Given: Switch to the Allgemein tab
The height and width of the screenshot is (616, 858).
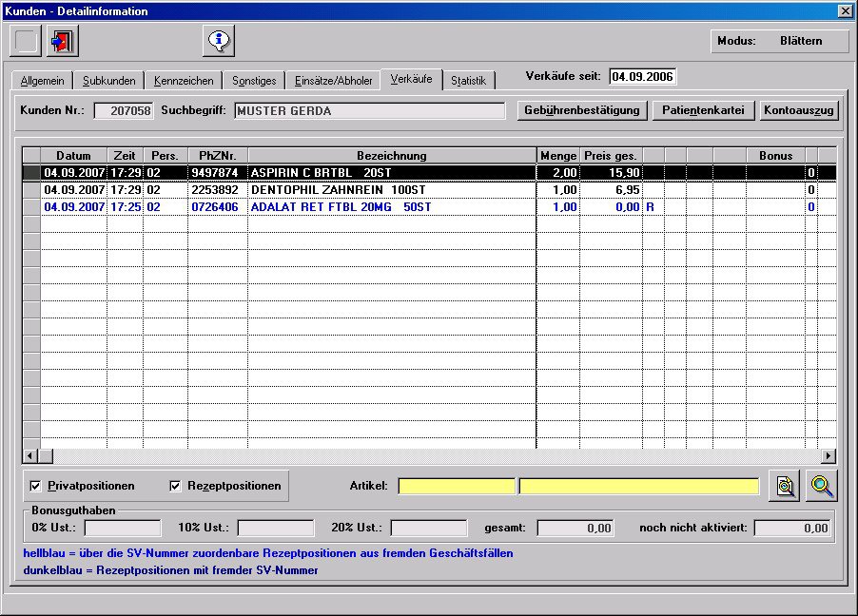Looking at the screenshot, I should pos(42,81).
